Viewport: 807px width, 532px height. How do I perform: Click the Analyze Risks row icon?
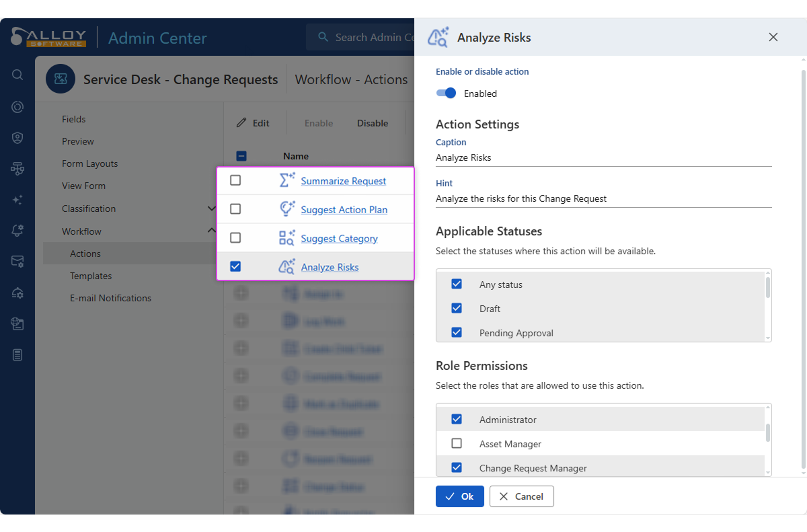coord(287,267)
